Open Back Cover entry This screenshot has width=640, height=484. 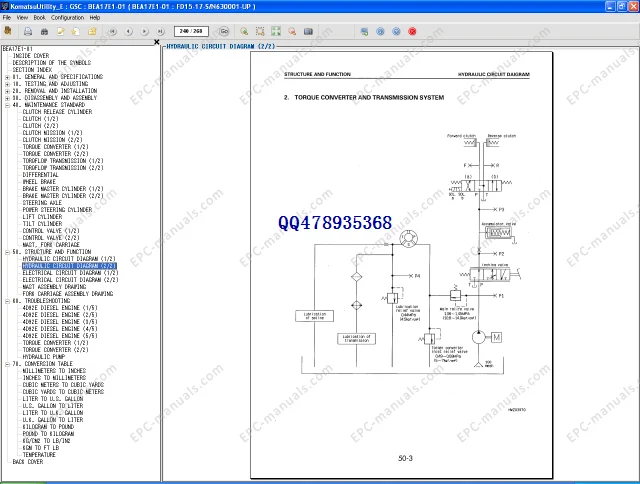click(x=28, y=462)
